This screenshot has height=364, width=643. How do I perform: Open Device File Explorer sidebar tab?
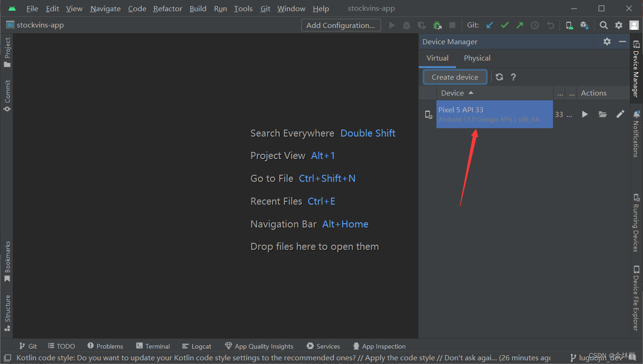(x=636, y=298)
